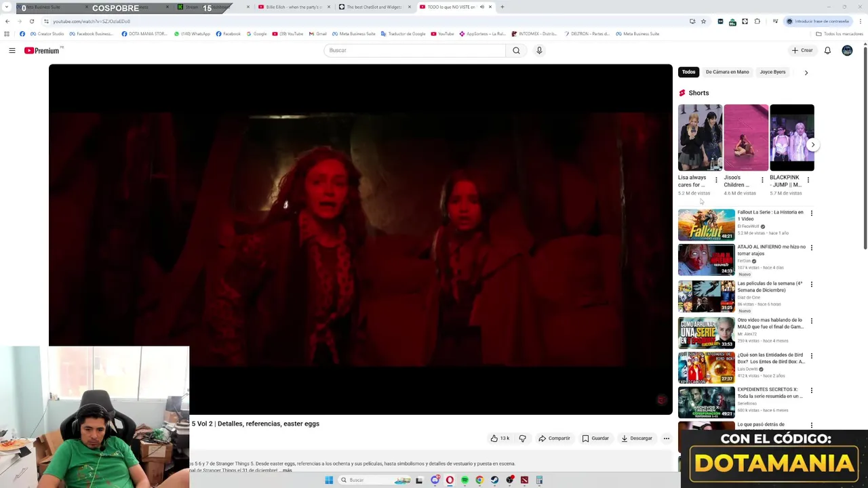The height and width of the screenshot is (488, 868).
Task: Select the De Cámara en Mano chip
Action: pos(727,72)
